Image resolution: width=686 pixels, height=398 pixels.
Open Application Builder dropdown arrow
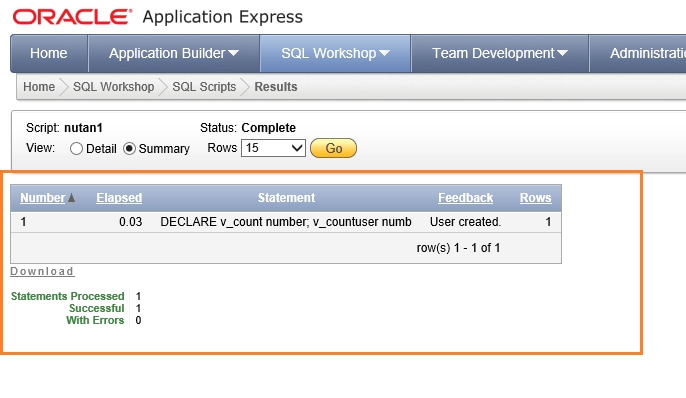coord(233,53)
